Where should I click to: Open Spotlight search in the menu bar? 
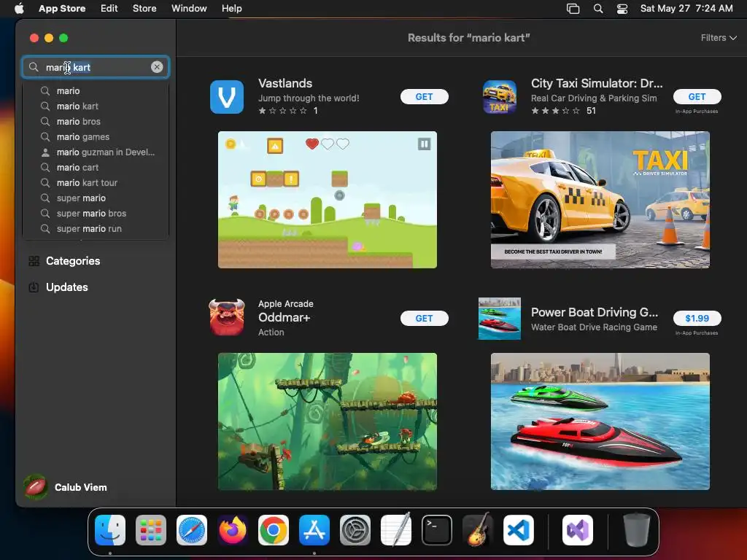point(598,8)
